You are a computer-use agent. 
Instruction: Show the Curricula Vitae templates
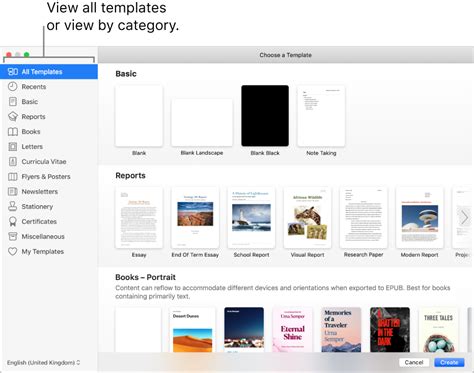(x=49, y=162)
